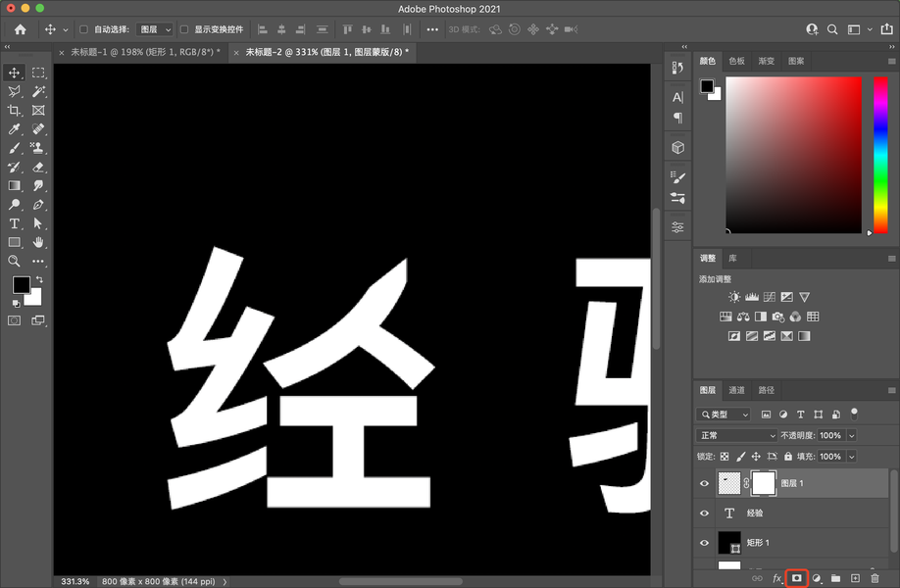The height and width of the screenshot is (588, 900).
Task: Switch to the 色板 tab
Action: [737, 62]
